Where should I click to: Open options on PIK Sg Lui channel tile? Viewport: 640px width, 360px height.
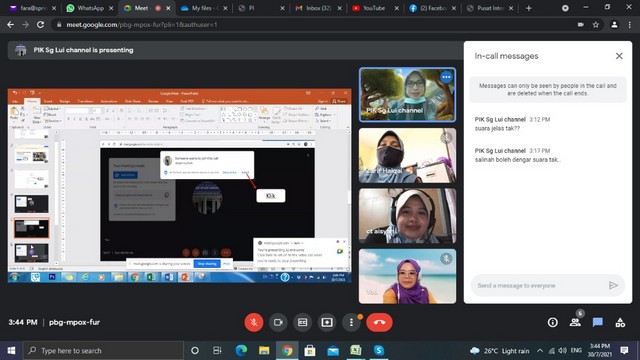click(x=446, y=77)
